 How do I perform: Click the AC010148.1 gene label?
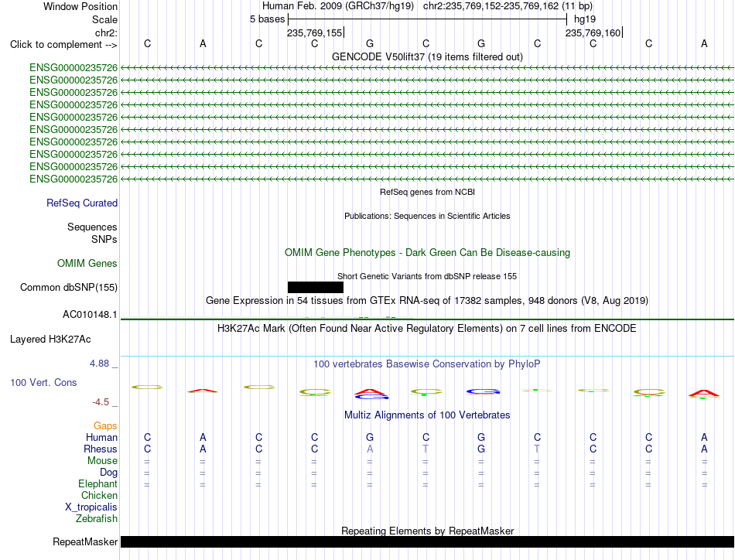coord(90,315)
